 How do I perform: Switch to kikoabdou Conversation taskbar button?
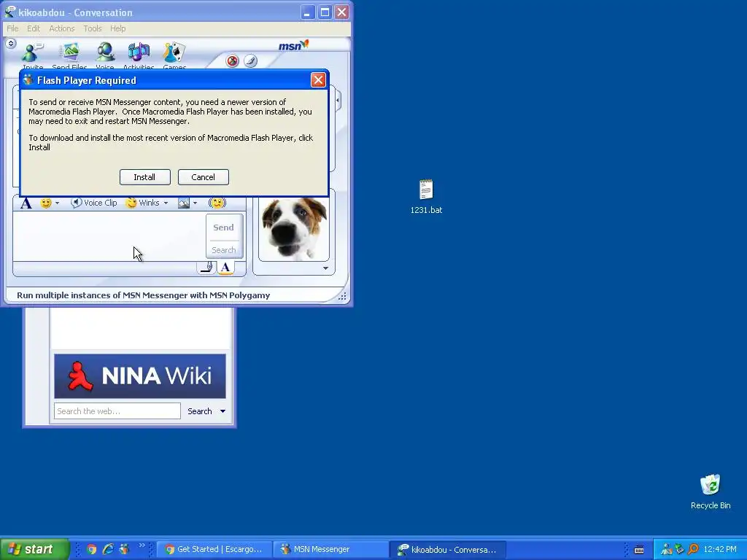coord(447,550)
